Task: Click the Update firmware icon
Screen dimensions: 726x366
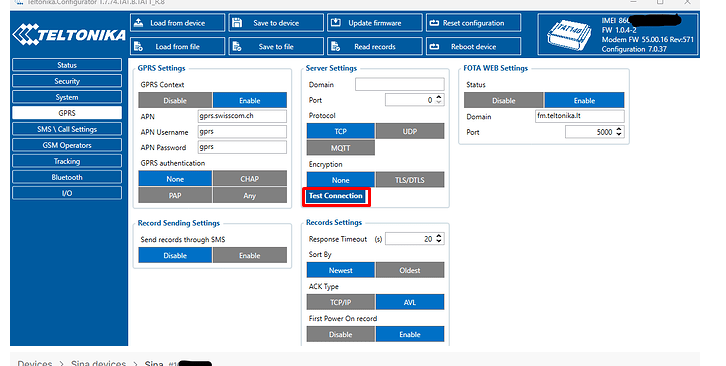Action: pyautogui.click(x=336, y=22)
